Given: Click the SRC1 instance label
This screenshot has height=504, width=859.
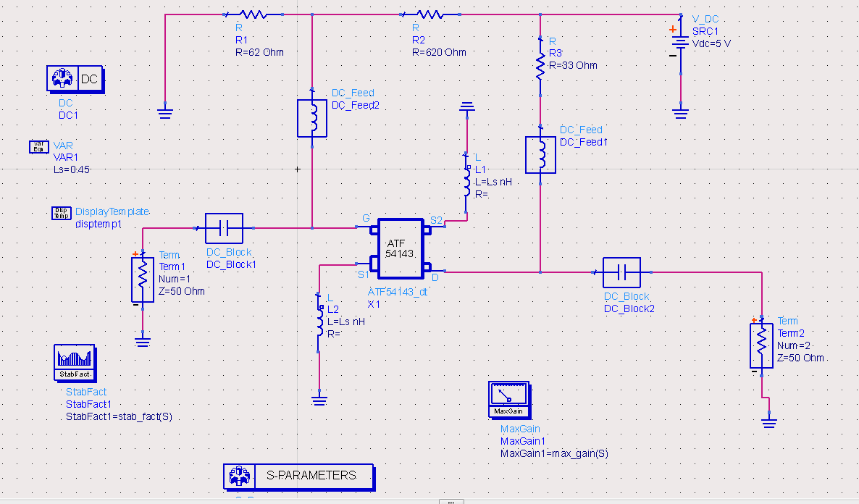Looking at the screenshot, I should [x=705, y=32].
